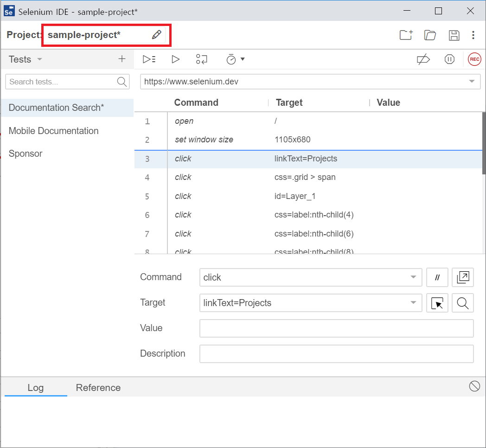
Task: Select the Mobile Documentation test
Action: tap(53, 131)
